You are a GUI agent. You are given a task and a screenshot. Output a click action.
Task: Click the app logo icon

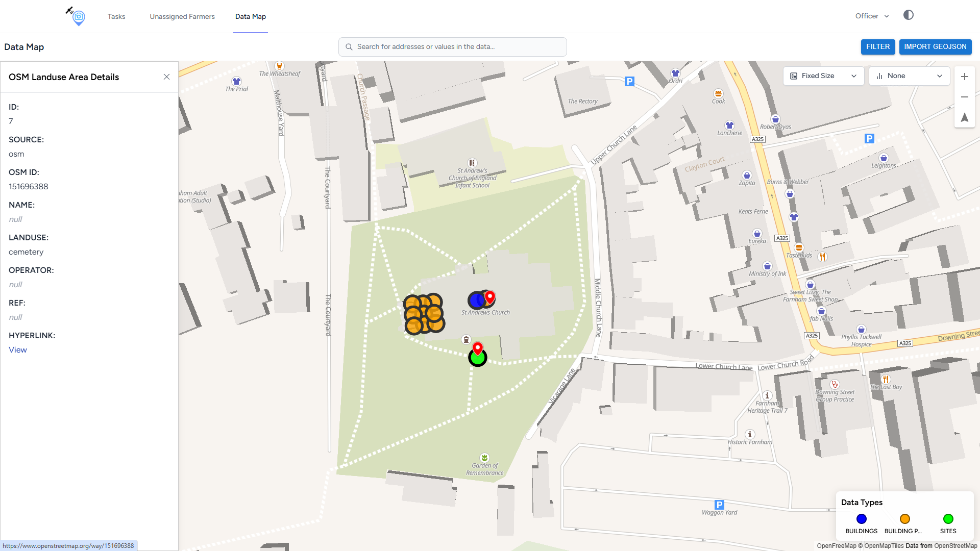point(77,16)
